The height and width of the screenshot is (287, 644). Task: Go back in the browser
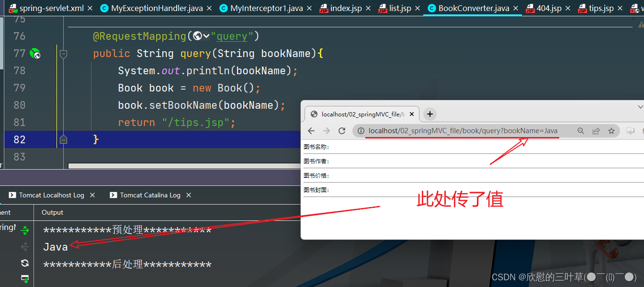311,131
